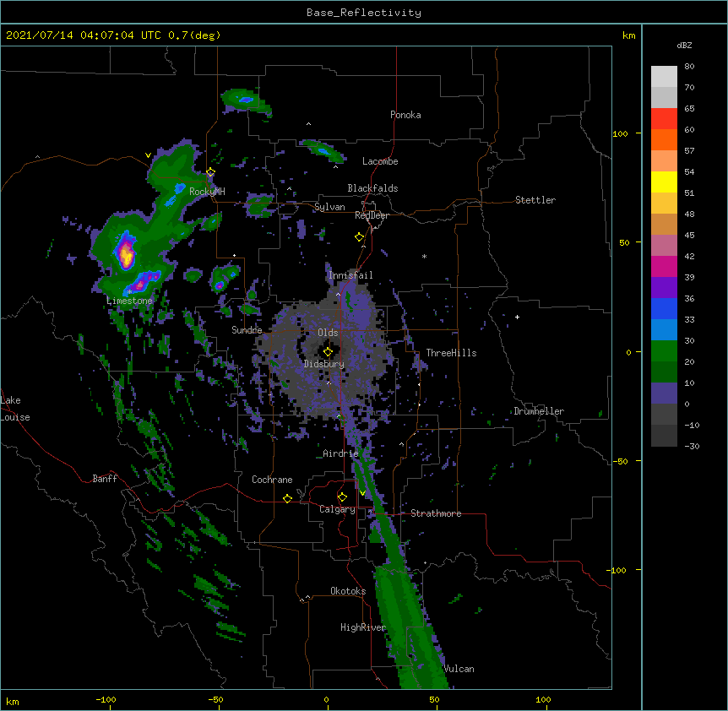The width and height of the screenshot is (728, 711).
Task: Click the blue 33-36 dBZ legend swatch
Action: coord(664,308)
